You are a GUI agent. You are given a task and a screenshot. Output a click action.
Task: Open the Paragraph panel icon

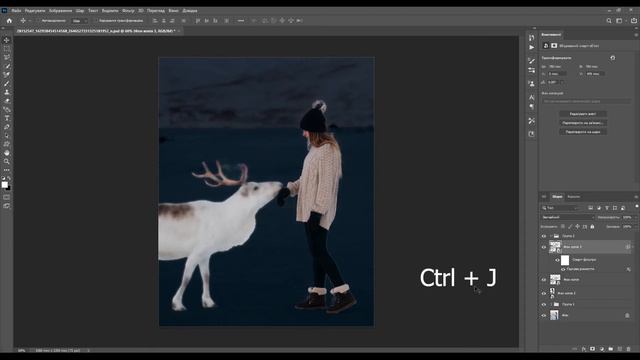pyautogui.click(x=531, y=107)
